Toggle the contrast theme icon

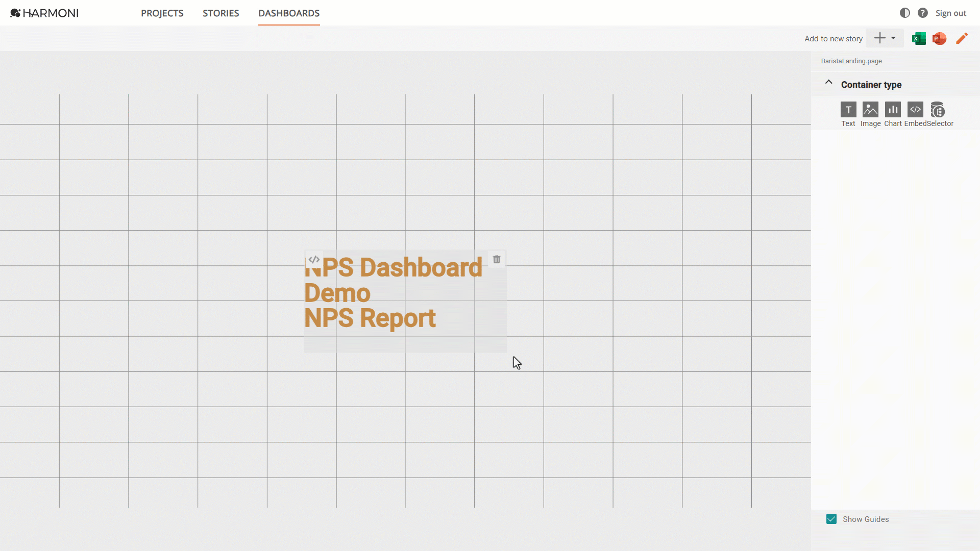[905, 13]
